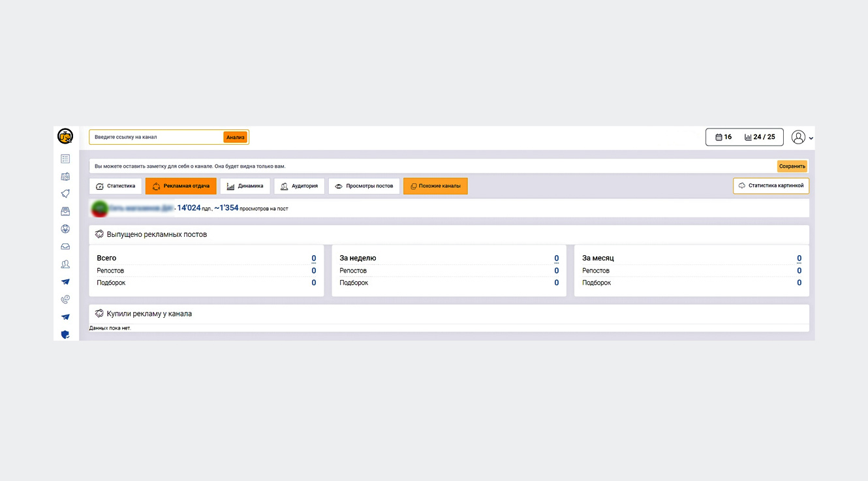Open the user avatar account menu
The image size is (868, 481).
click(x=798, y=137)
